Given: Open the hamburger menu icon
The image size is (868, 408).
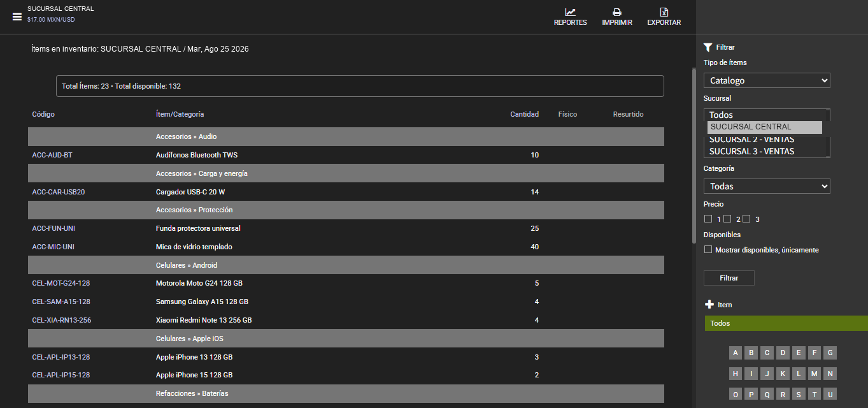Looking at the screenshot, I should point(17,17).
